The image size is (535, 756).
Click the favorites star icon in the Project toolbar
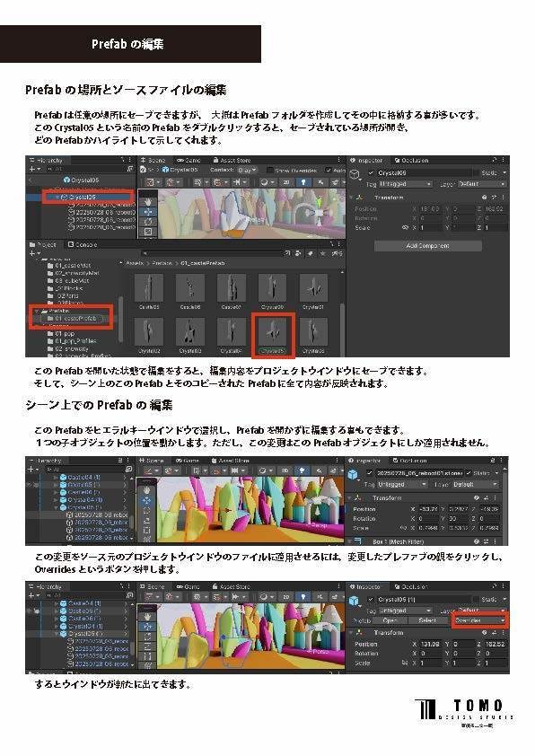322,253
